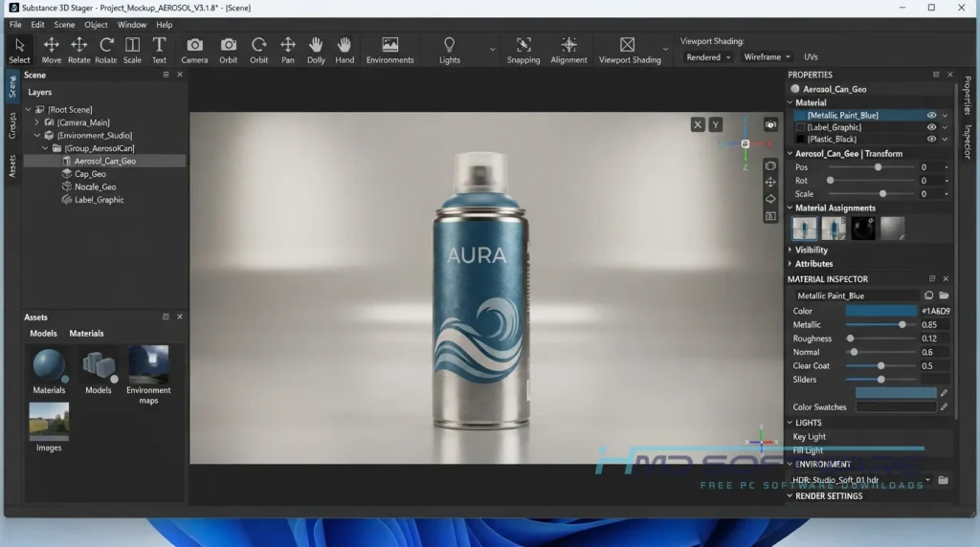Toggle visibility of Label_Graphic material
980x547 pixels.
coord(931,127)
